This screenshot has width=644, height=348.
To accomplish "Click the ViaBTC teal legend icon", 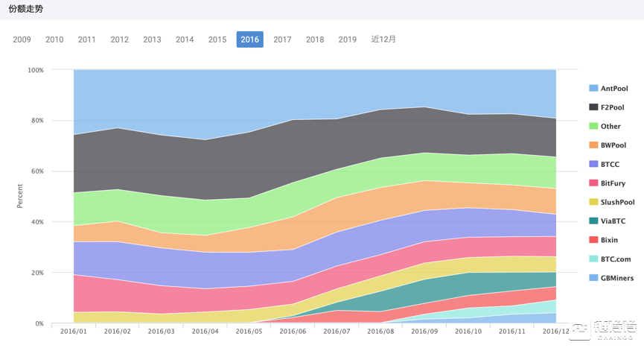I will (593, 221).
